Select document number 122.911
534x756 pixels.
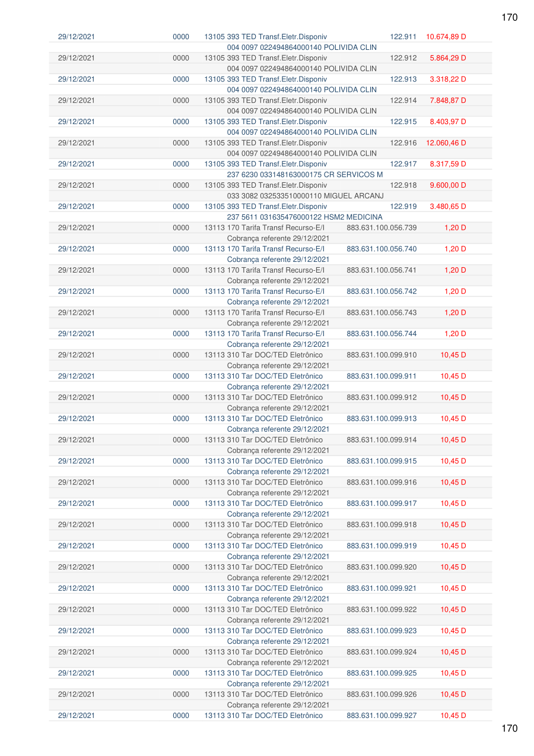403,37
